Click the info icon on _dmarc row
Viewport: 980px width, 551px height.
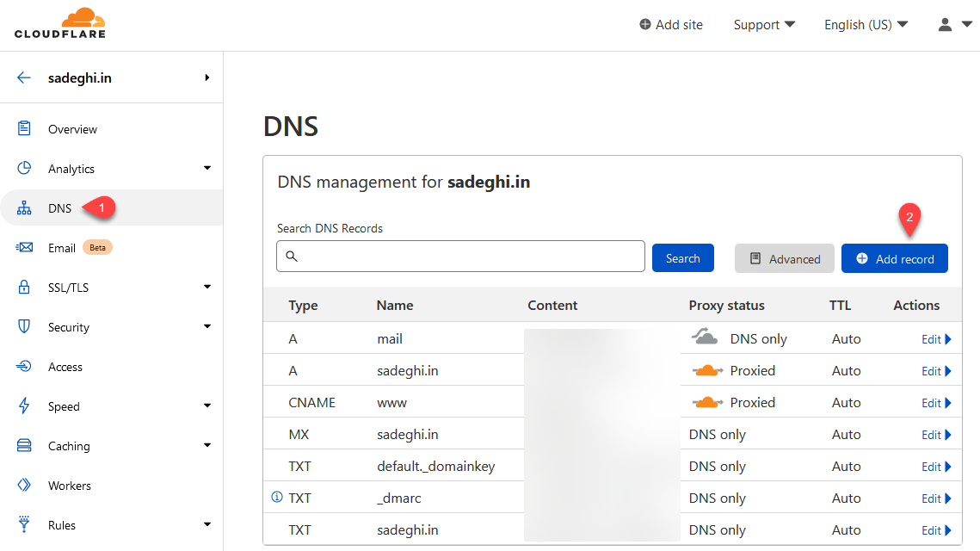pos(277,498)
